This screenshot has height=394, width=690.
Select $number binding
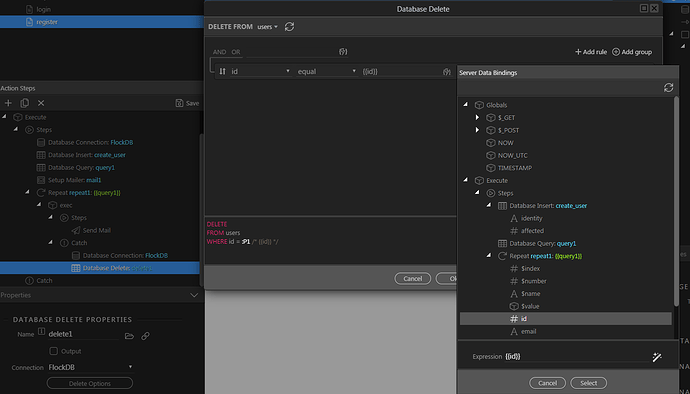coord(533,281)
